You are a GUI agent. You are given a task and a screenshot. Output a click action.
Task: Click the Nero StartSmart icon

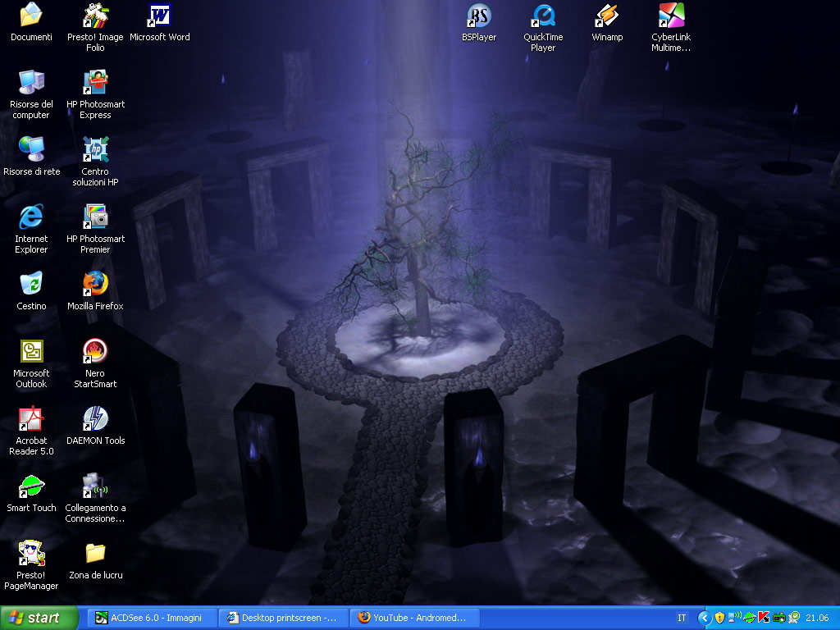[x=95, y=352]
